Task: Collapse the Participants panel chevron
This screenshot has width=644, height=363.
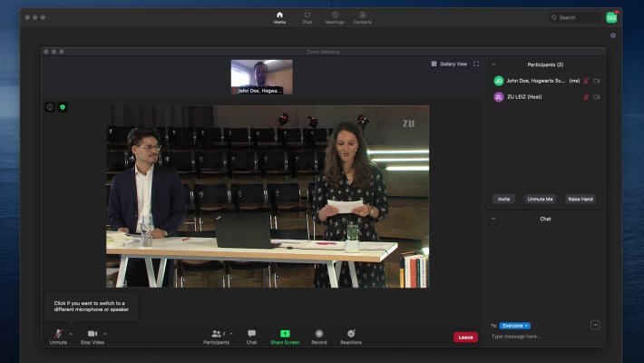Action: pyautogui.click(x=493, y=64)
